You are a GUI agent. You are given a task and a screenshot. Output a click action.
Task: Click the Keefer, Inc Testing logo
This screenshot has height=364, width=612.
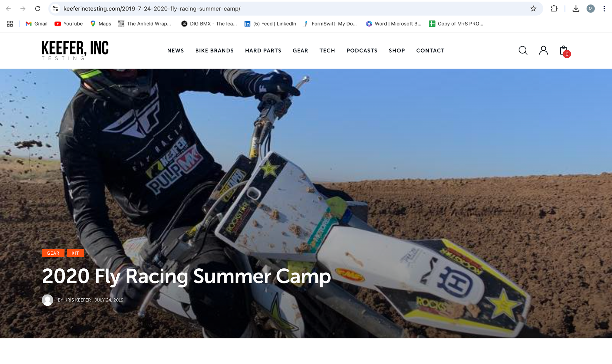[x=75, y=50]
